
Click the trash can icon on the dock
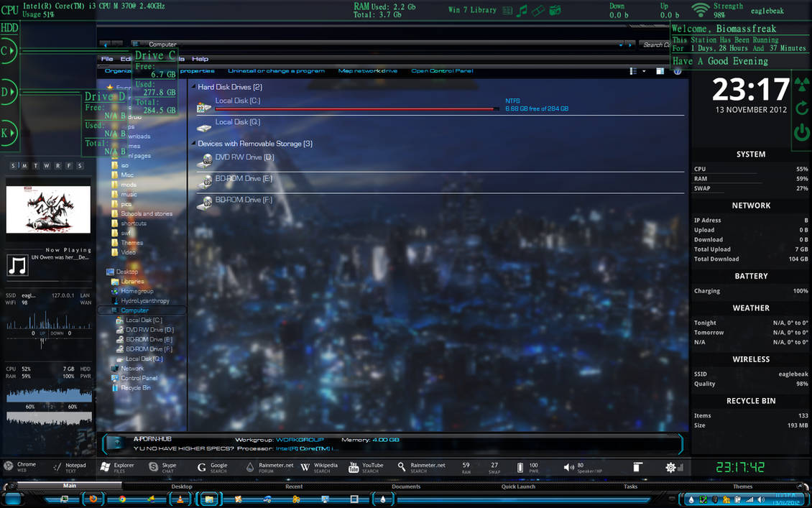coord(637,466)
